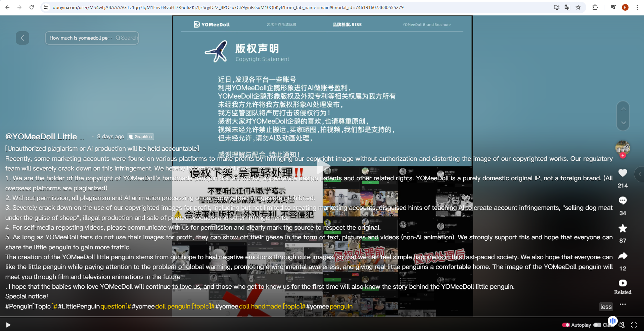
Task: Open comments via the speech bubble icon
Action: tap(623, 200)
